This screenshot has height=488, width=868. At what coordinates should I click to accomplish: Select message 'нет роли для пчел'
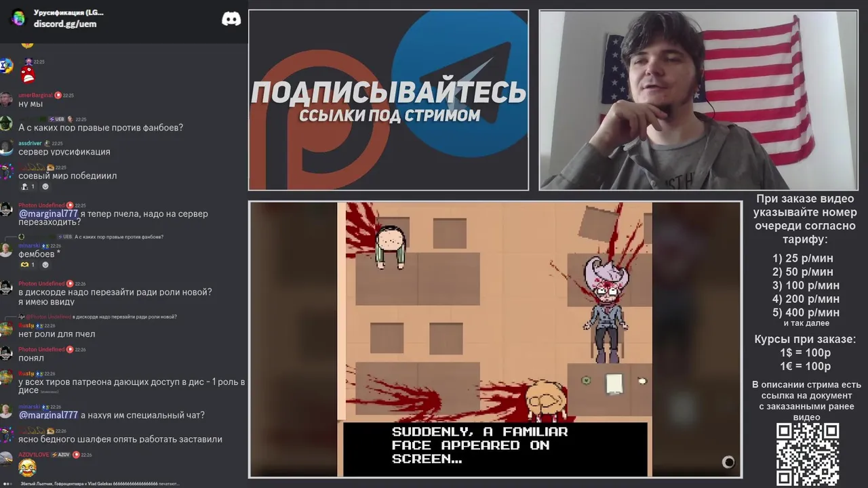[x=57, y=334]
